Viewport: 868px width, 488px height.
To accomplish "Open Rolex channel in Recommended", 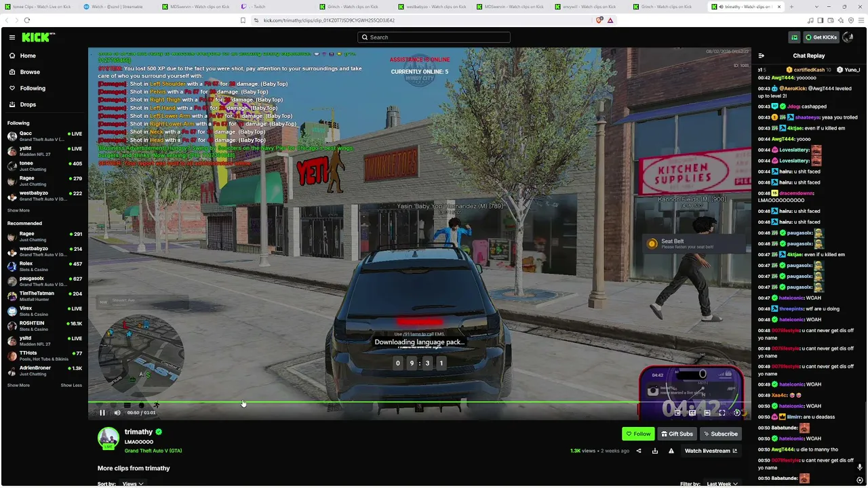I will pyautogui.click(x=44, y=266).
